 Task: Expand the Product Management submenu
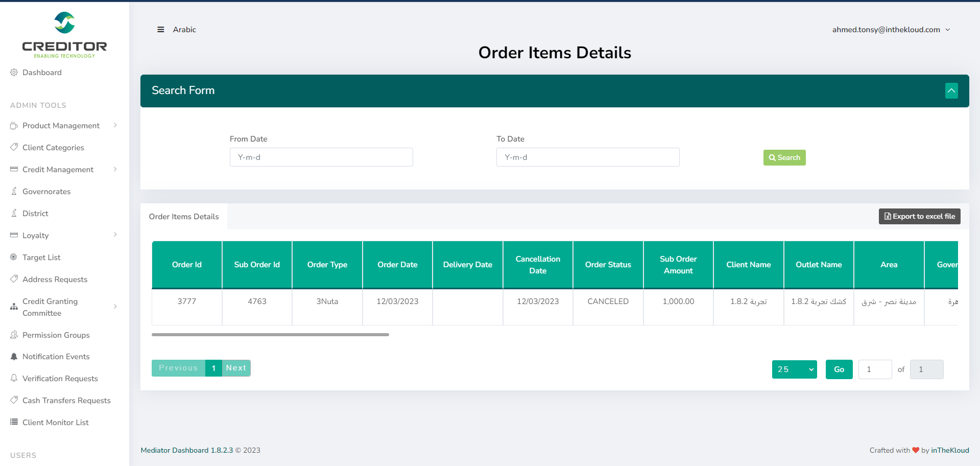115,125
